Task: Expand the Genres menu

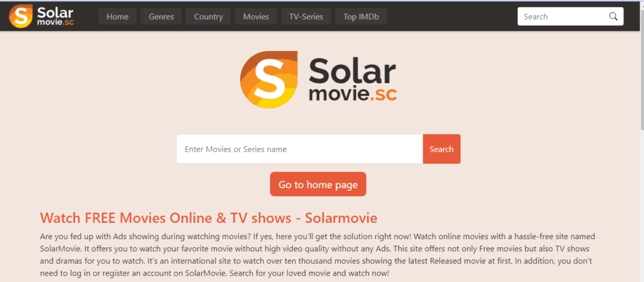Action: tap(162, 16)
